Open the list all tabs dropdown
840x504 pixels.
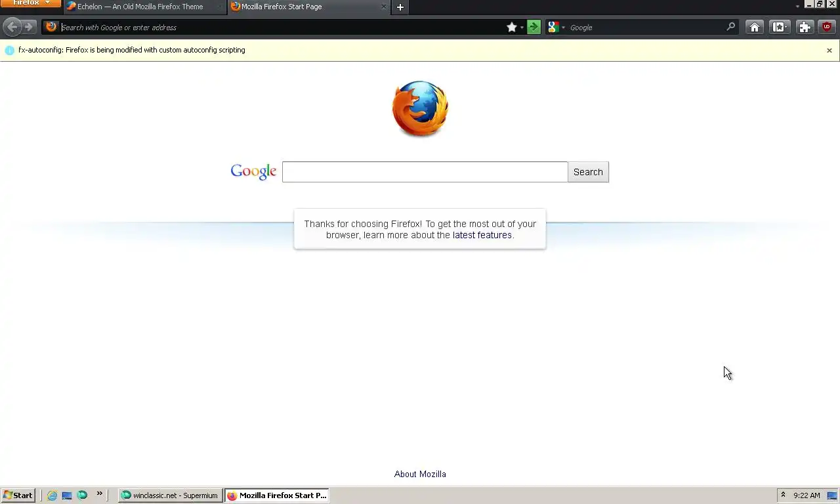click(797, 6)
